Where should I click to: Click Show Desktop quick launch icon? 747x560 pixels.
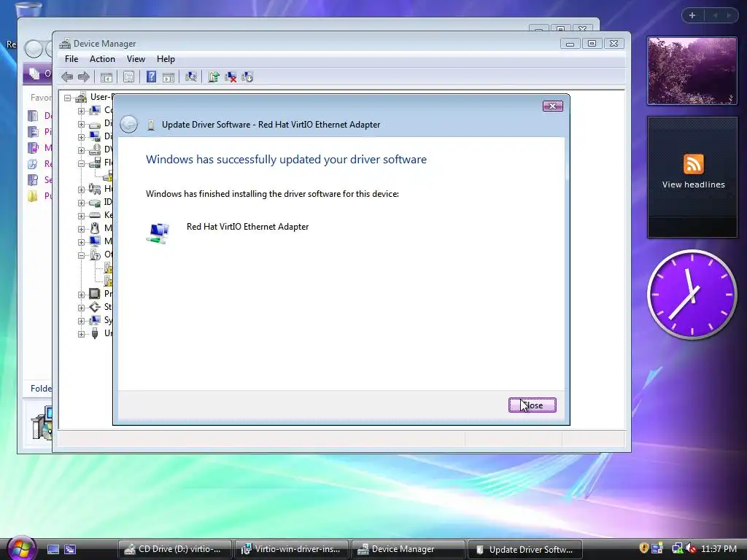[53, 549]
